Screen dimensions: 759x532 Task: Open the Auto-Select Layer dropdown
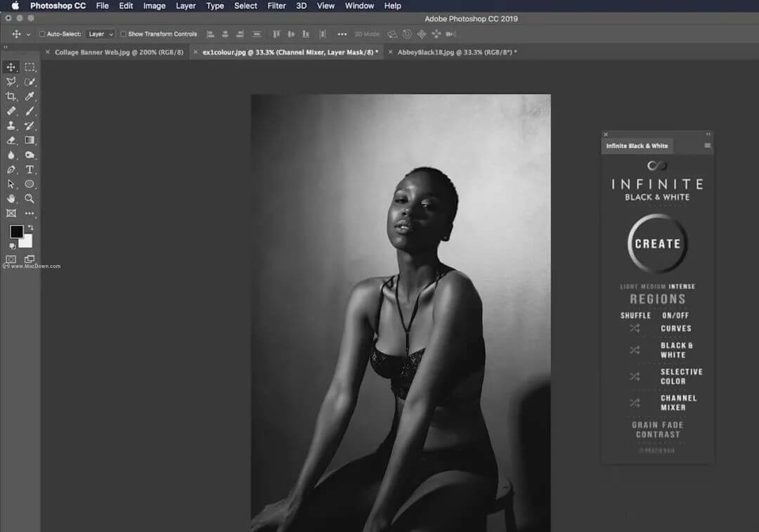coord(100,34)
